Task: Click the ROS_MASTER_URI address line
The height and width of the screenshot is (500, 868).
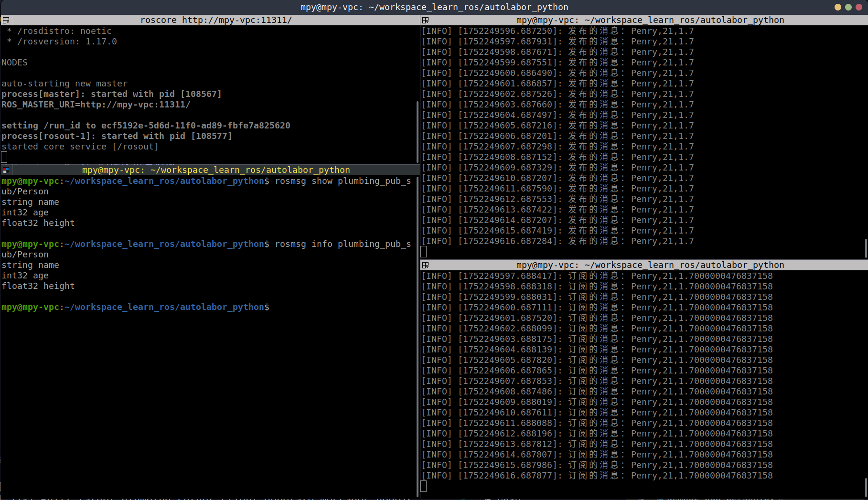Action: tap(96, 105)
